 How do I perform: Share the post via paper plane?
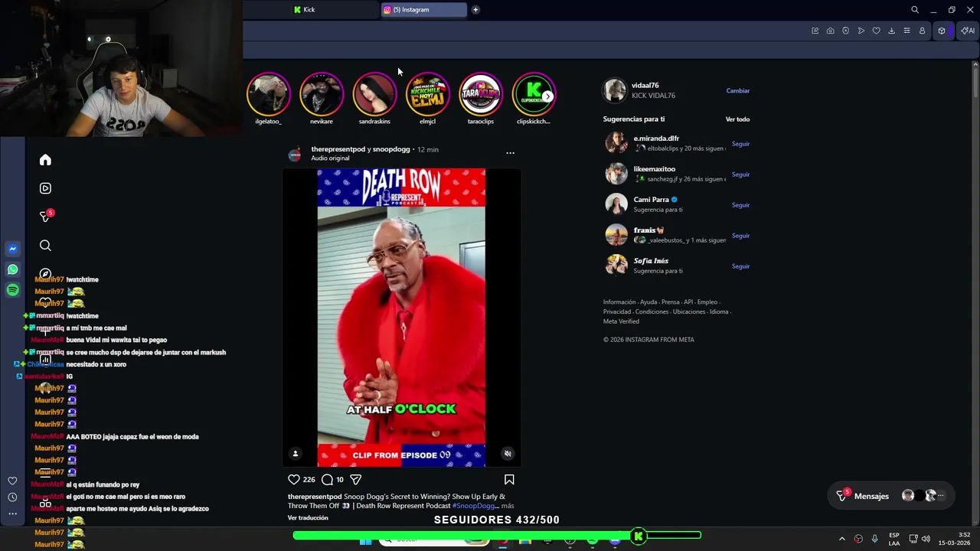point(355,480)
